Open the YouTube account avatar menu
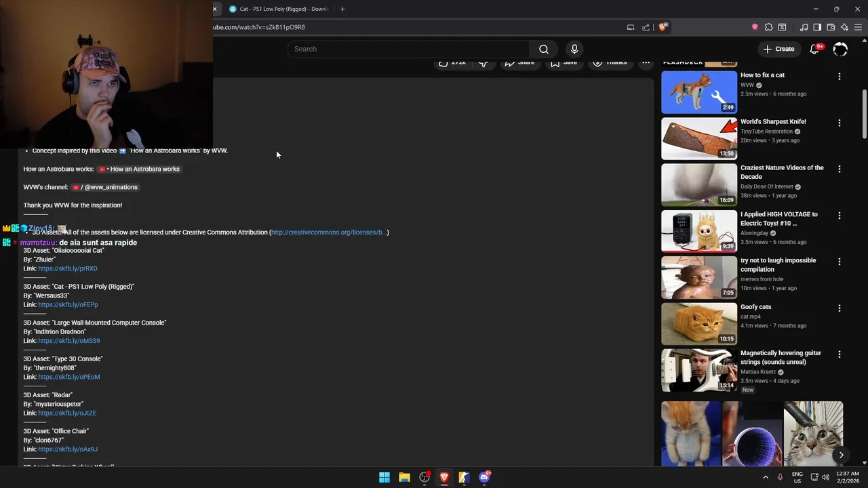 [x=840, y=49]
